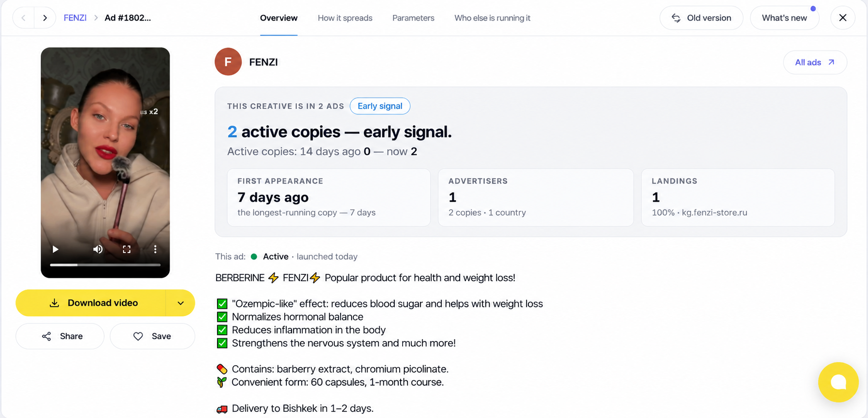This screenshot has width=868, height=418.
Task: Open video more options menu
Action: point(155,249)
